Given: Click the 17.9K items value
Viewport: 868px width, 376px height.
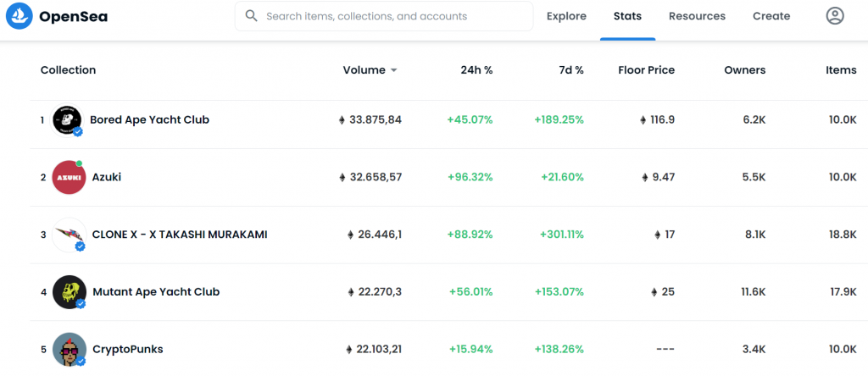Looking at the screenshot, I should [843, 292].
